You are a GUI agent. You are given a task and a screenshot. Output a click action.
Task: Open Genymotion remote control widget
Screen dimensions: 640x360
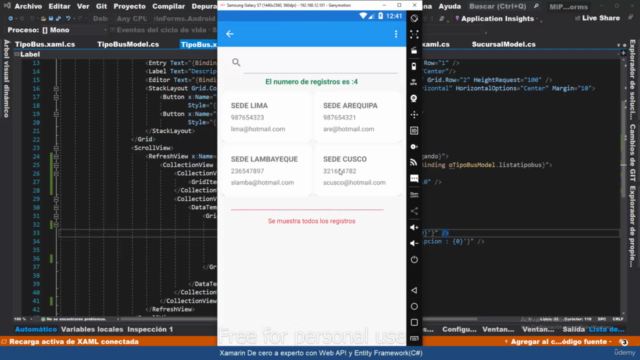pyautogui.click(x=414, y=114)
